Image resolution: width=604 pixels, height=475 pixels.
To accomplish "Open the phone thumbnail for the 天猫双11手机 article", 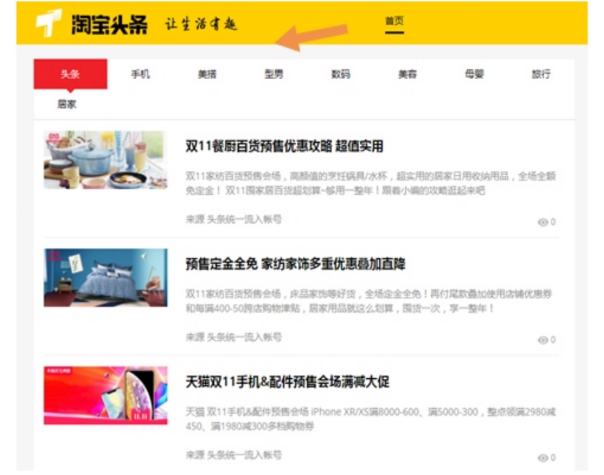I will coord(106,396).
